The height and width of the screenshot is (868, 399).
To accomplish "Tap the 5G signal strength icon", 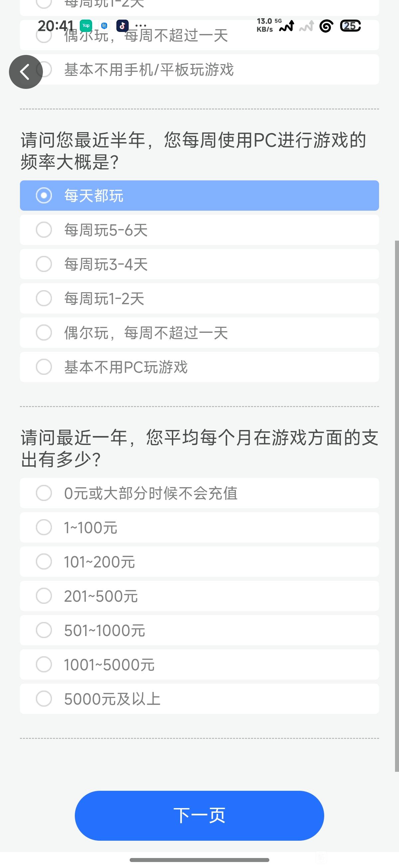I will [x=287, y=26].
